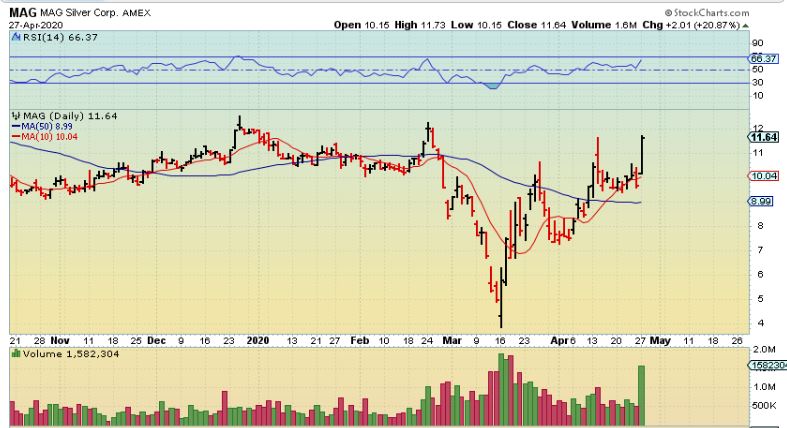
Task: Click the price axis label 5
Action: coord(760,299)
